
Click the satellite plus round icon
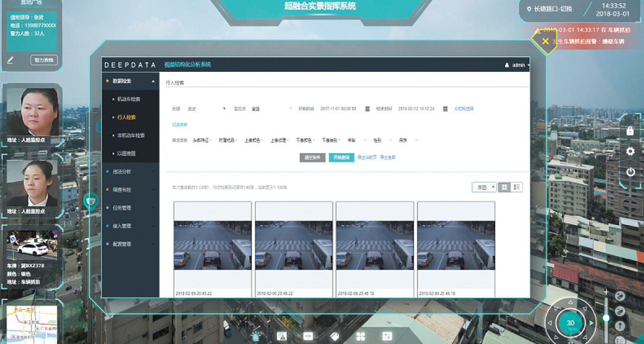coord(620,296)
